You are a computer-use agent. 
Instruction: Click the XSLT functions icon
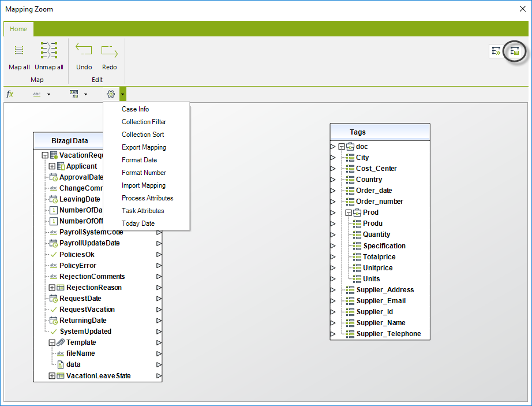pyautogui.click(x=74, y=94)
